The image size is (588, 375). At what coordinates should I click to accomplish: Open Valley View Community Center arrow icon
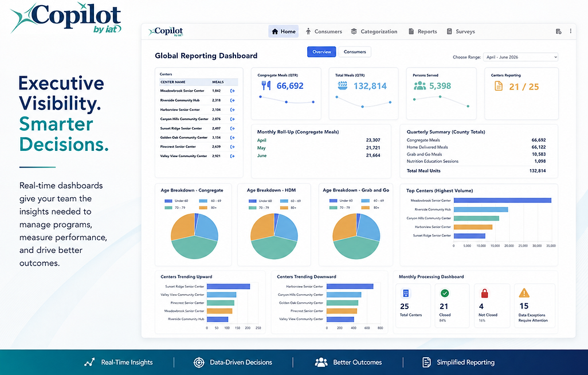233,156
